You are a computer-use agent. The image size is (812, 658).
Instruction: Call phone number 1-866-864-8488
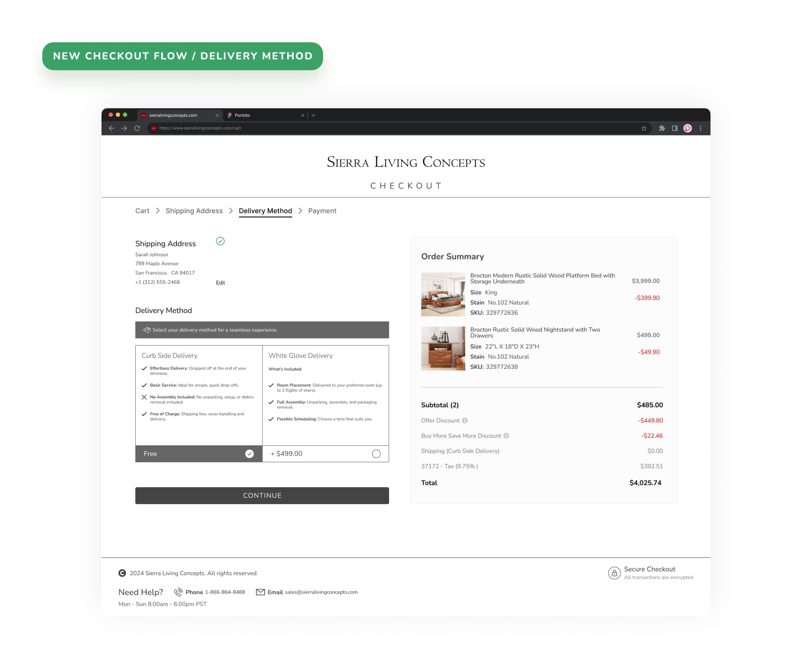pyautogui.click(x=225, y=592)
